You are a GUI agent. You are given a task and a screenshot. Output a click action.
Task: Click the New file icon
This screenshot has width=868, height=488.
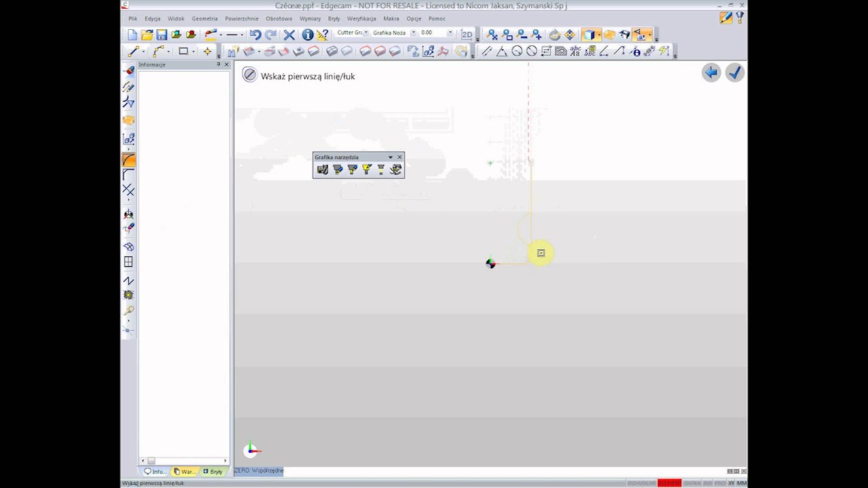coord(132,35)
